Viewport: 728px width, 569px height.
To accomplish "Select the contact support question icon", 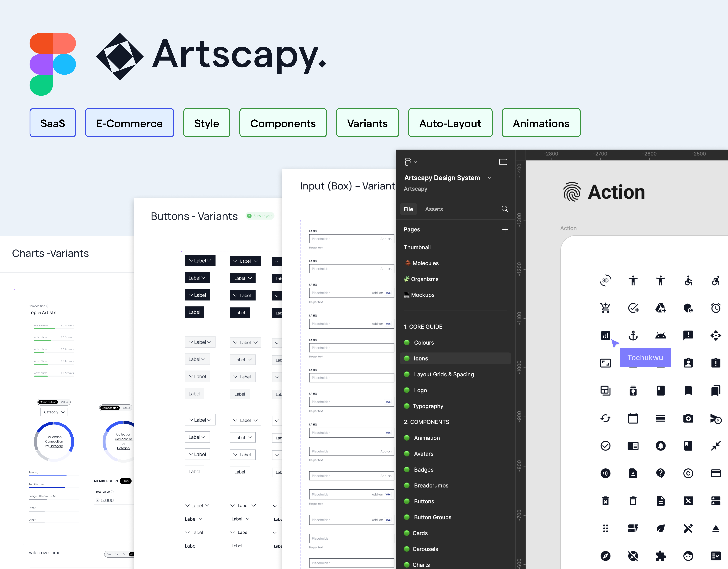I will 660,473.
